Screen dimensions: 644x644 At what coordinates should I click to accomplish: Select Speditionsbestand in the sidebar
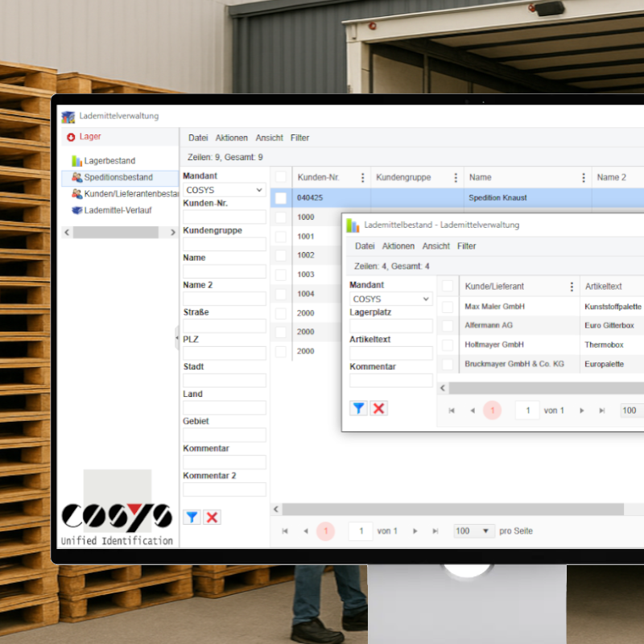pos(118,177)
